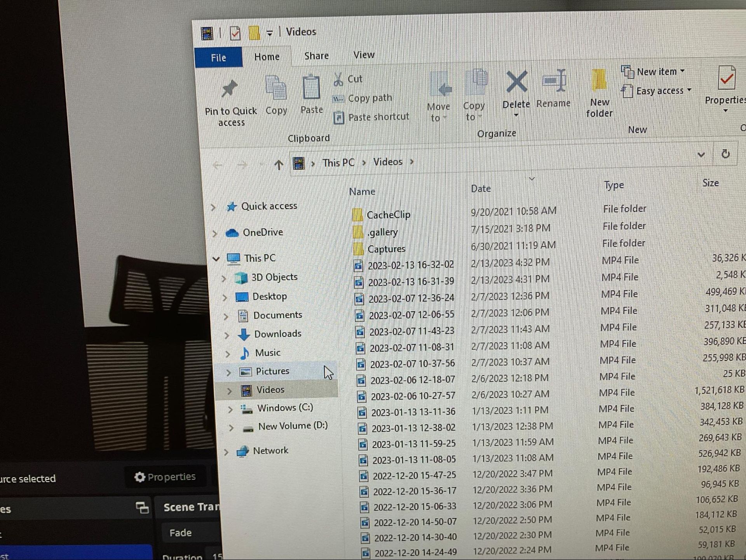Expand the OneDrive tree node
The image size is (746, 560).
point(214,233)
